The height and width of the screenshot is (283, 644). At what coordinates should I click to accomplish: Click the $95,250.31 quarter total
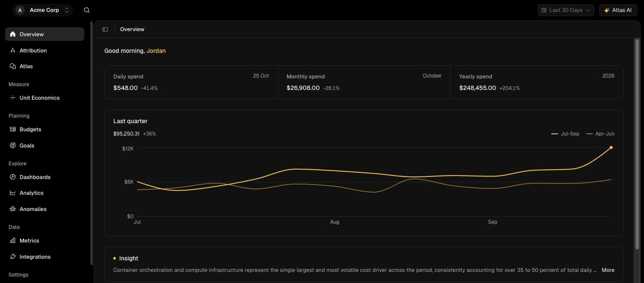point(126,134)
